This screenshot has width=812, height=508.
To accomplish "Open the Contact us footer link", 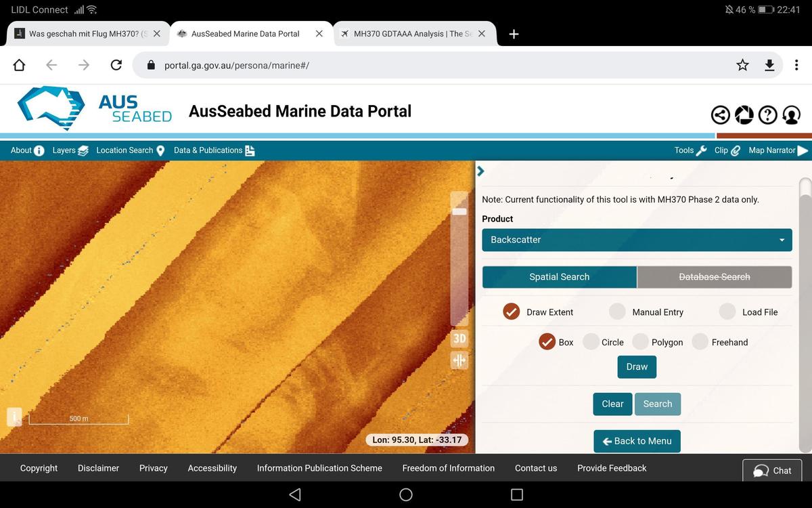I will [x=536, y=468].
